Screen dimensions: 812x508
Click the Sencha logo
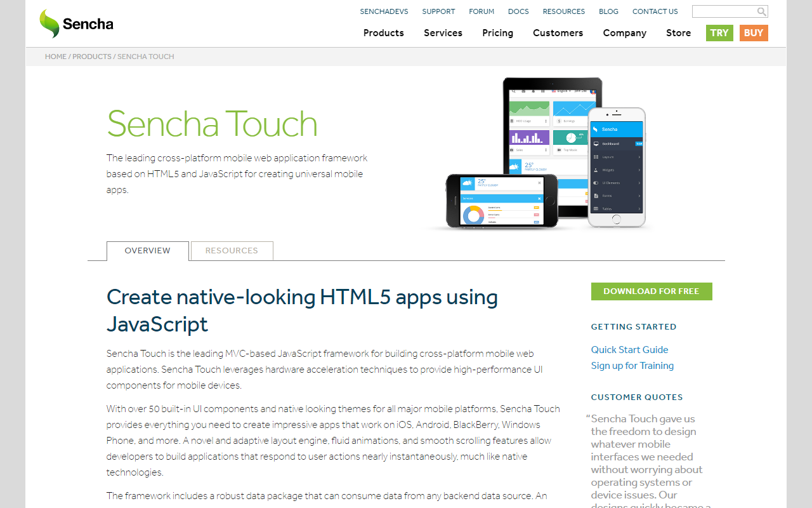pos(76,24)
